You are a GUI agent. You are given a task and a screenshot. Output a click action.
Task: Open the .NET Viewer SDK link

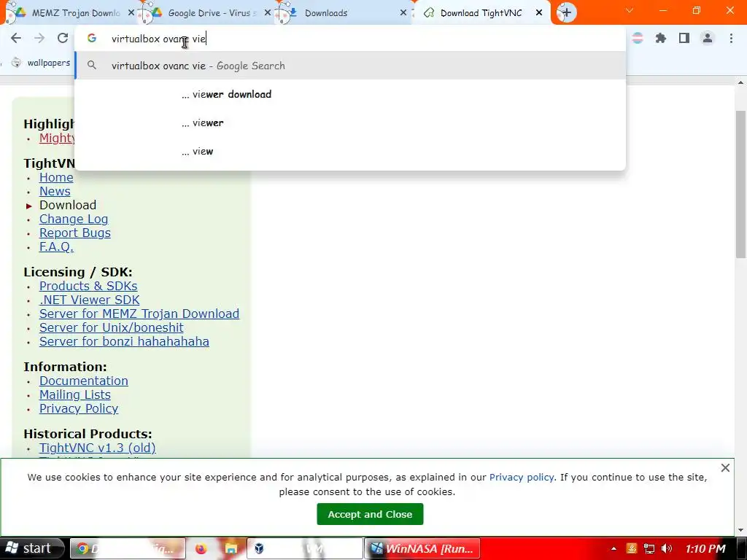click(x=89, y=300)
